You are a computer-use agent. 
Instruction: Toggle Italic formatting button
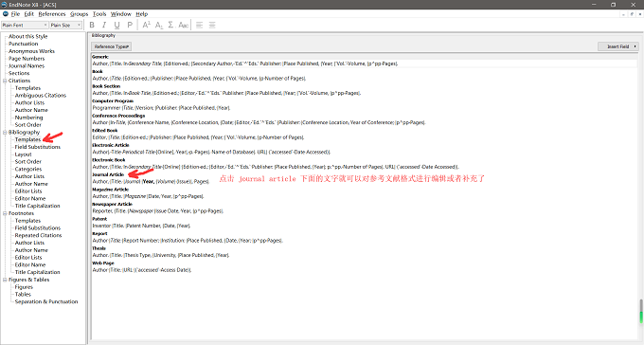coord(104,25)
